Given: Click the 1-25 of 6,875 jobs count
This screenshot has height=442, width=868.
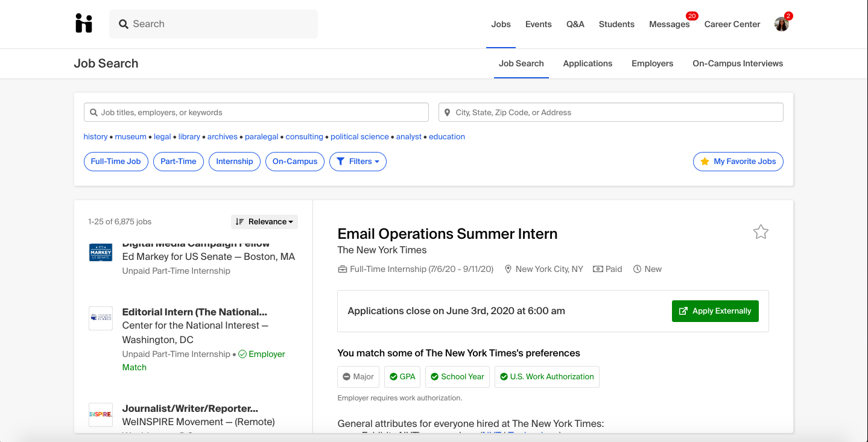Looking at the screenshot, I should click(119, 222).
